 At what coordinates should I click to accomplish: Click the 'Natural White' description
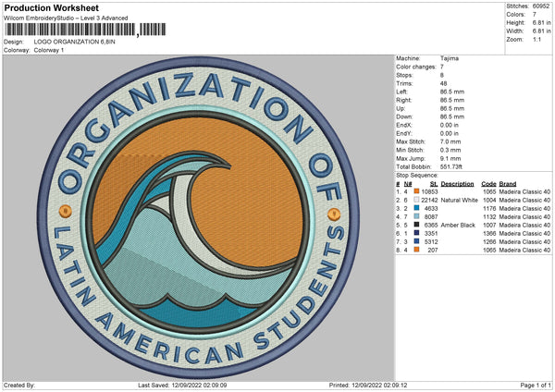459,200
